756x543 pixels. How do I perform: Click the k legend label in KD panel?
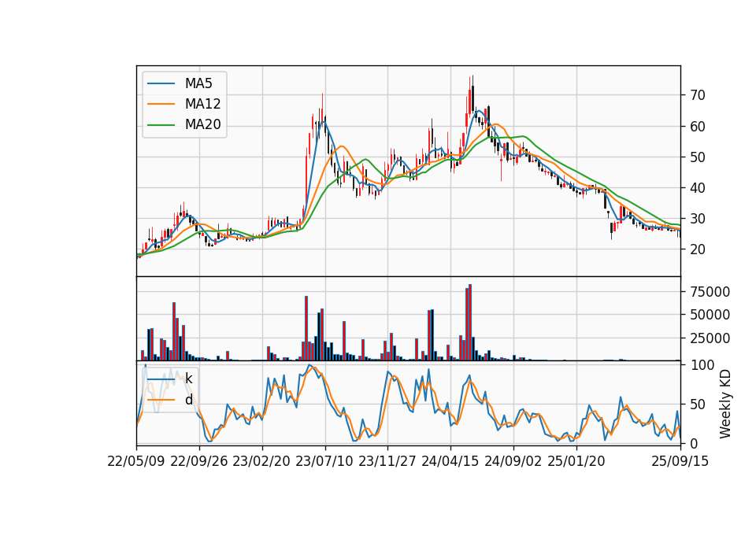[188, 379]
